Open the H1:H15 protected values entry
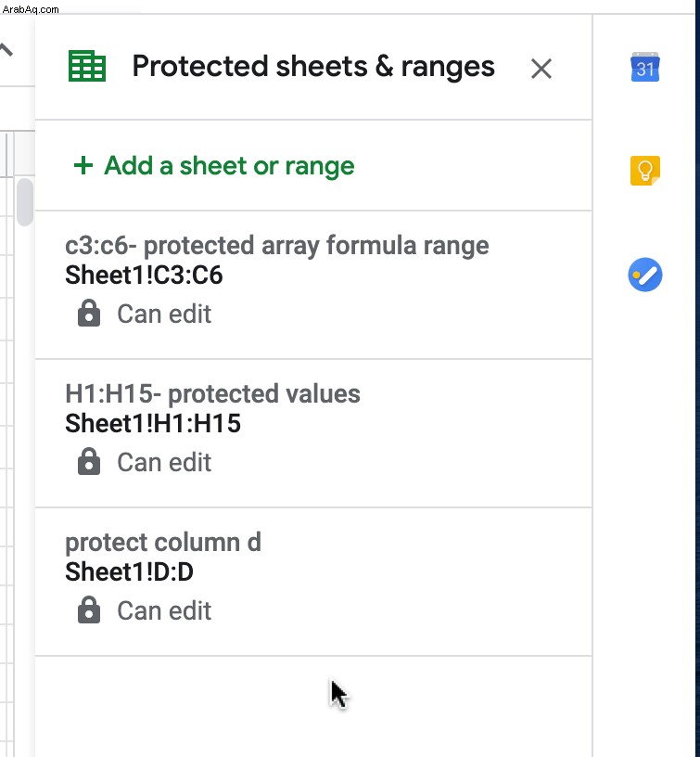 (x=313, y=433)
